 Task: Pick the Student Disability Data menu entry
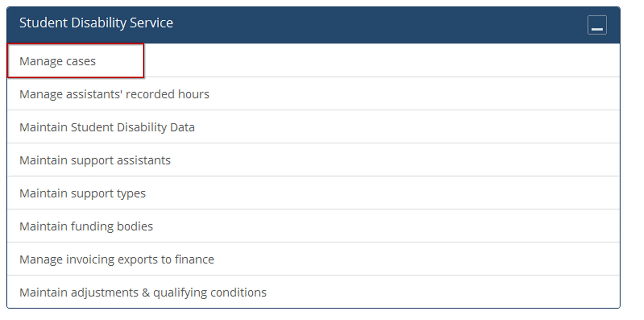coord(107,127)
